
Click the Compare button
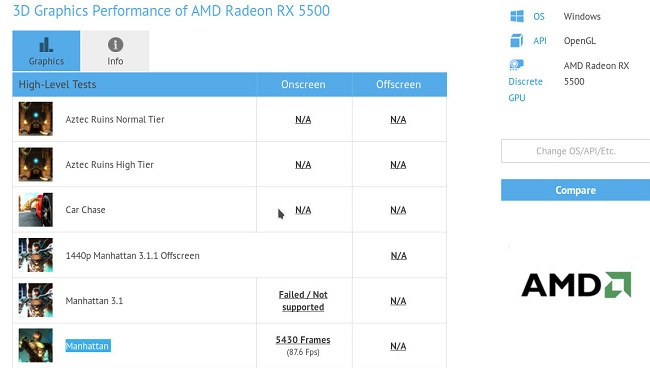tap(575, 190)
